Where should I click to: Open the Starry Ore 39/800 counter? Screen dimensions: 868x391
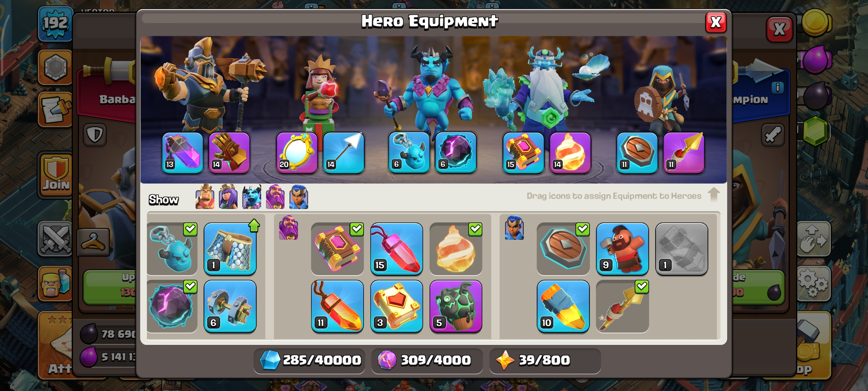(x=544, y=360)
